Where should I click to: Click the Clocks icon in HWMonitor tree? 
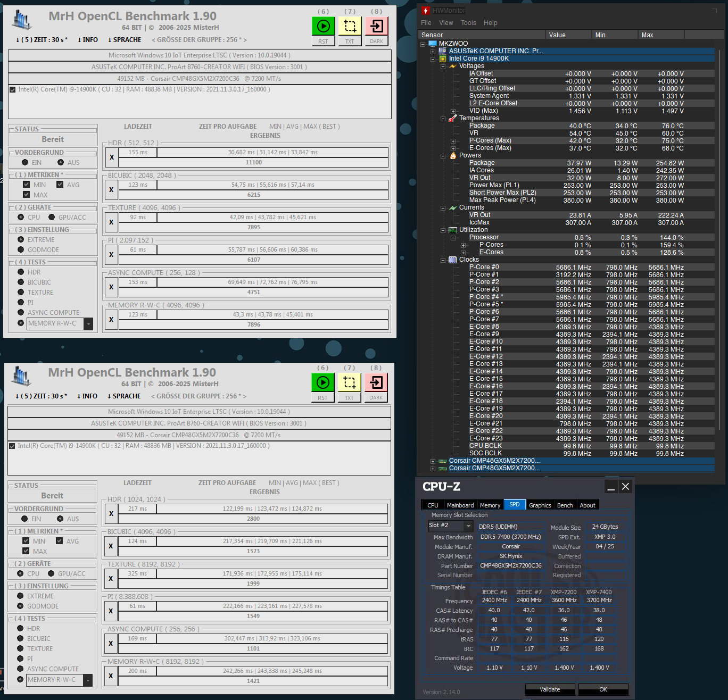tap(453, 260)
